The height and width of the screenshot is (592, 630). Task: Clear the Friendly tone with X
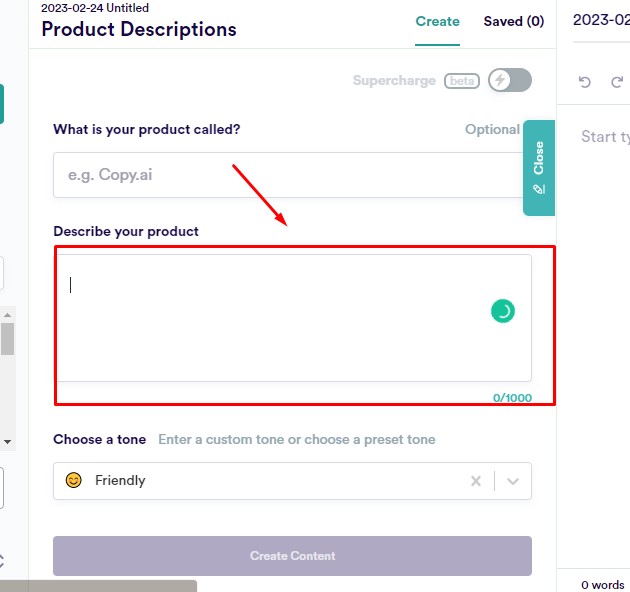tap(476, 481)
